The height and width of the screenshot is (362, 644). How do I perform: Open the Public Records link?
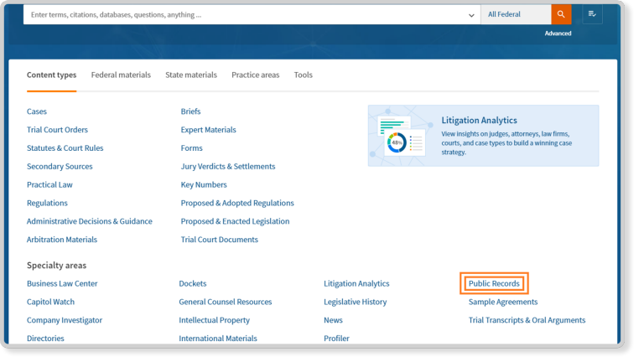tap(494, 284)
